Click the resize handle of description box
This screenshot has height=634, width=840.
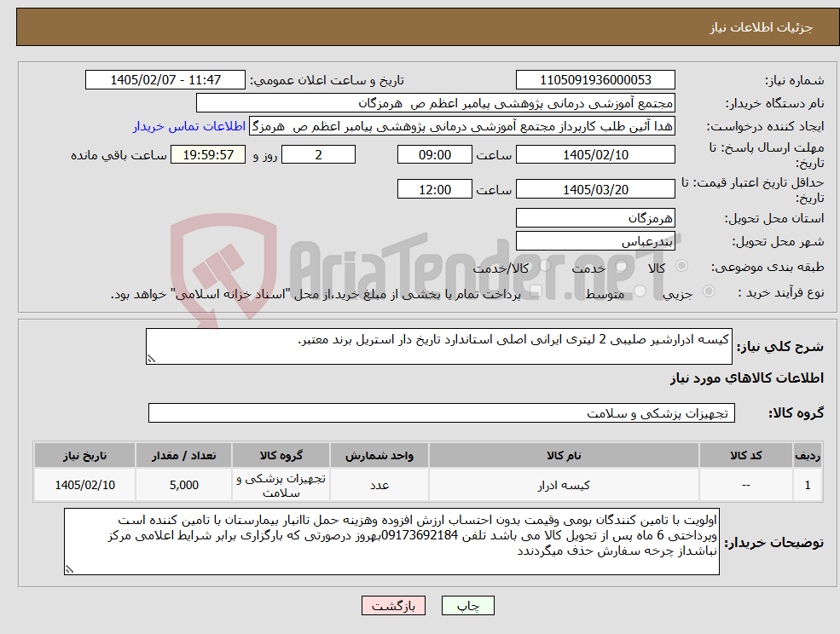coord(151,360)
